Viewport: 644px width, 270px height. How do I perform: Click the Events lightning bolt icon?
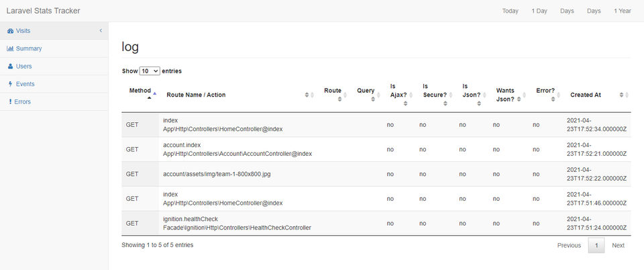click(x=11, y=84)
